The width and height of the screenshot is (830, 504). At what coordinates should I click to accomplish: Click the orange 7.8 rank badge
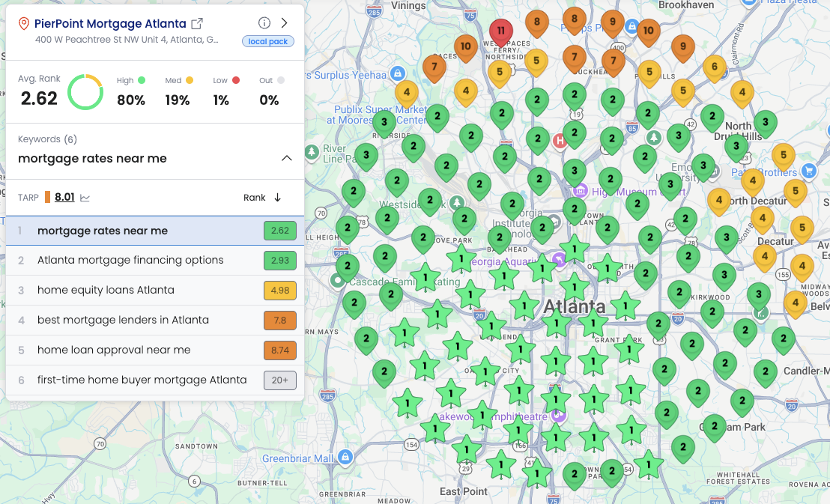pos(280,321)
